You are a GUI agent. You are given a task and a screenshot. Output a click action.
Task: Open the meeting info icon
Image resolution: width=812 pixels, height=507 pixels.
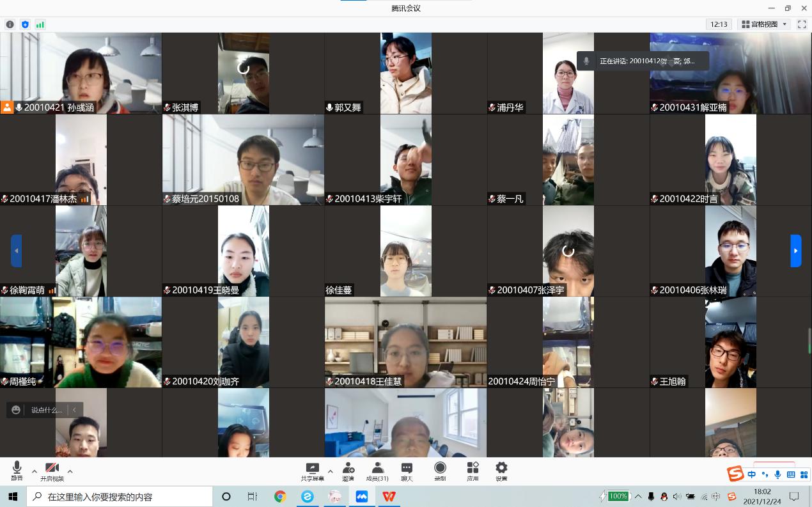pyautogui.click(x=10, y=24)
